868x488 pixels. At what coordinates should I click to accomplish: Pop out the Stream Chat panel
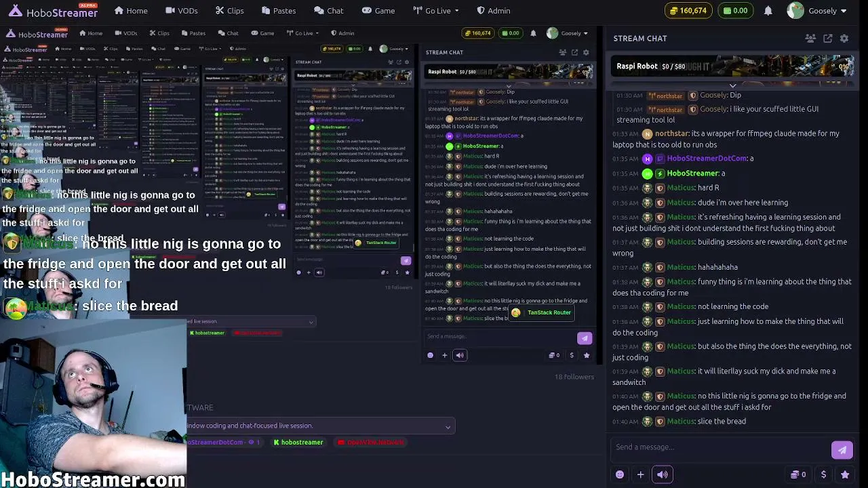point(827,39)
